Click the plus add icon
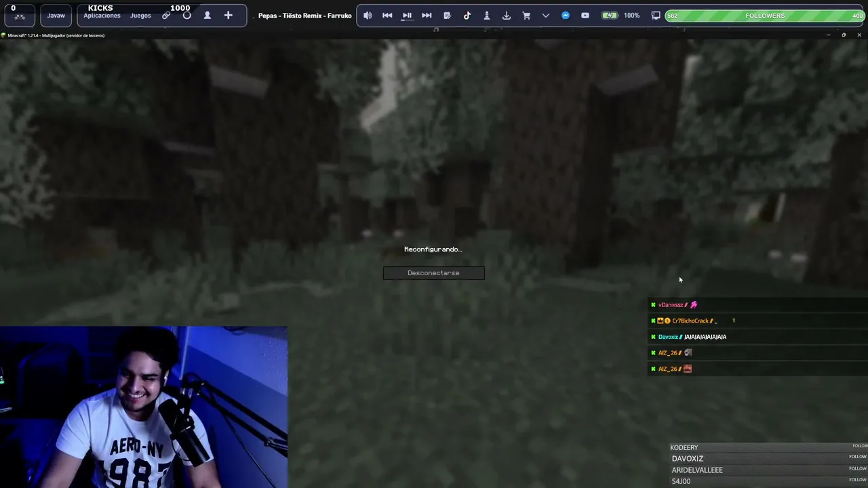This screenshot has width=868, height=488. pyautogui.click(x=229, y=16)
